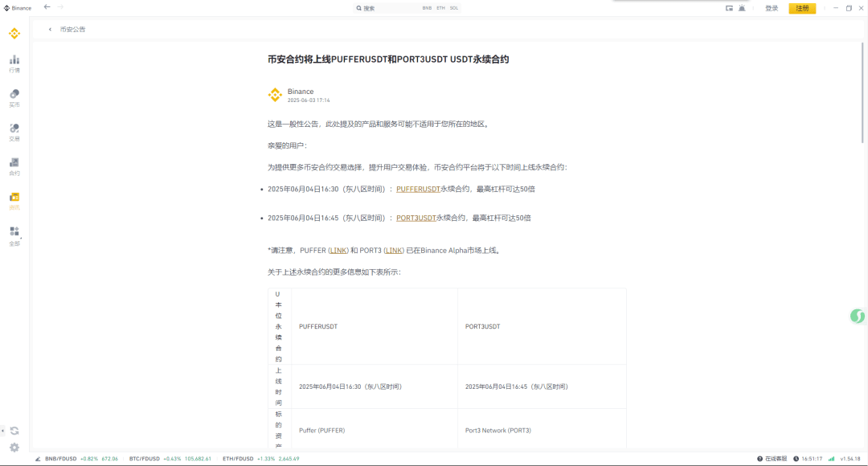Select the 买币 buy crypto sidebar icon
The image size is (868, 466).
tap(14, 97)
